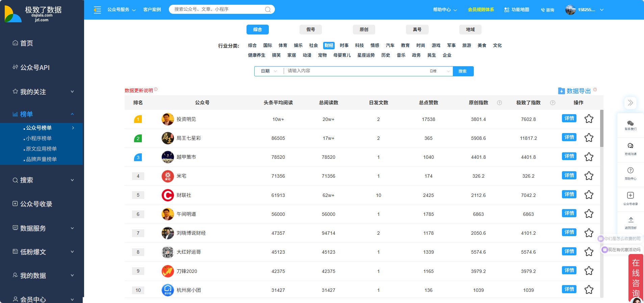
Task: Click the 数据更新说明 link
Action: click(139, 91)
